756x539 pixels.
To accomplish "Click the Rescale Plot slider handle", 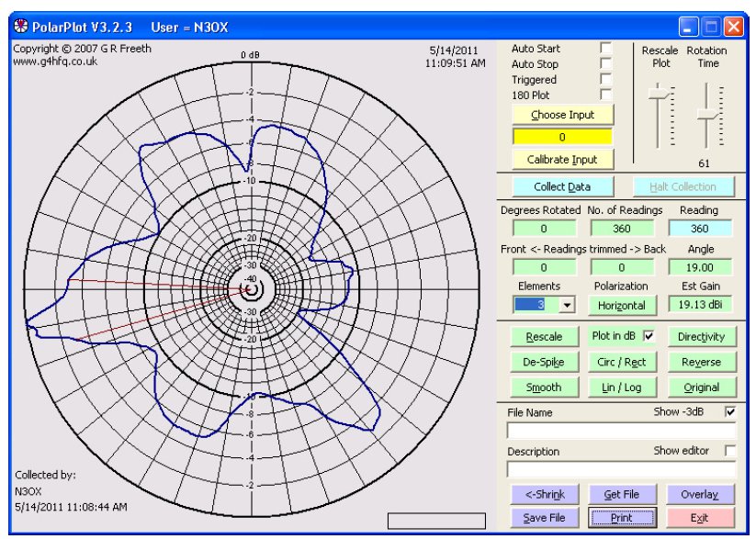I will coord(658,93).
